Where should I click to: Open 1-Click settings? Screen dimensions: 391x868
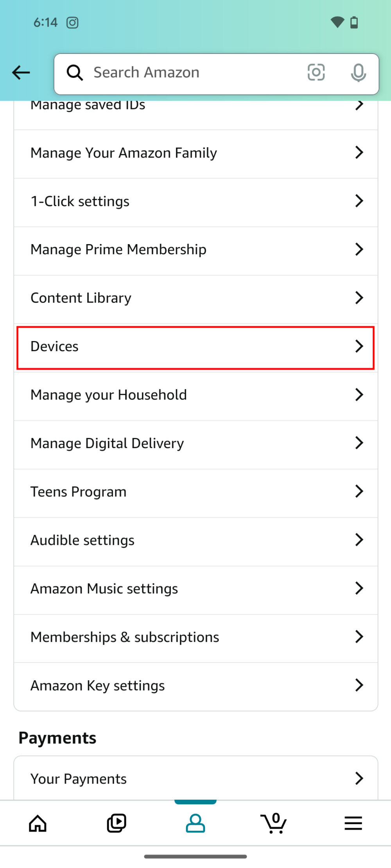tap(195, 201)
